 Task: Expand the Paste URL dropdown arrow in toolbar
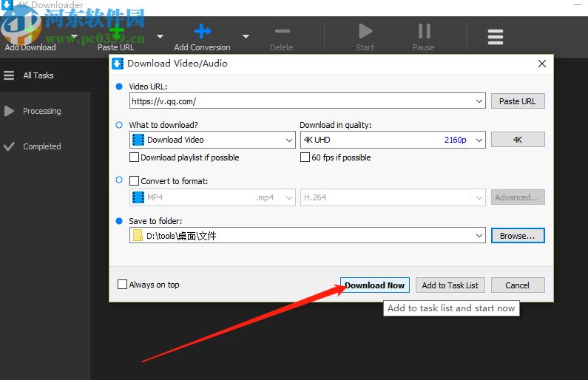coord(160,36)
